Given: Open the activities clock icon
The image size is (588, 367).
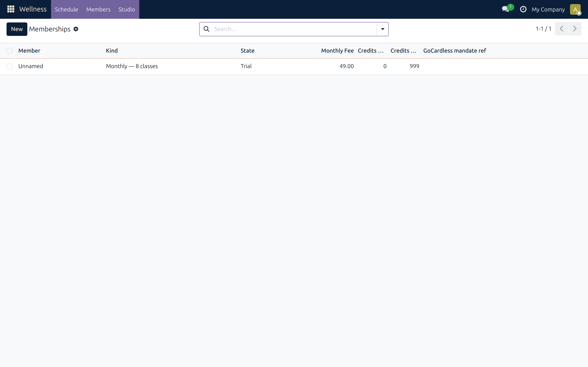Looking at the screenshot, I should point(523,9).
